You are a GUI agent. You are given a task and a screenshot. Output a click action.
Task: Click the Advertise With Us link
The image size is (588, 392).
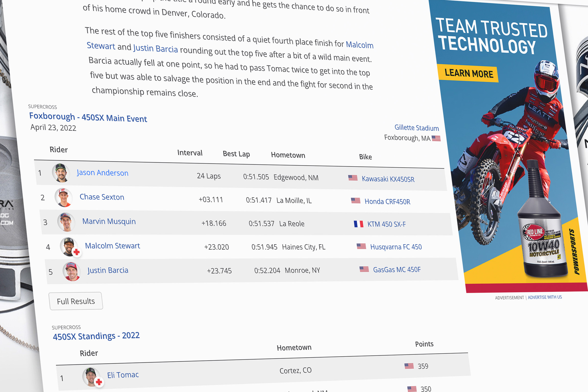[545, 297]
